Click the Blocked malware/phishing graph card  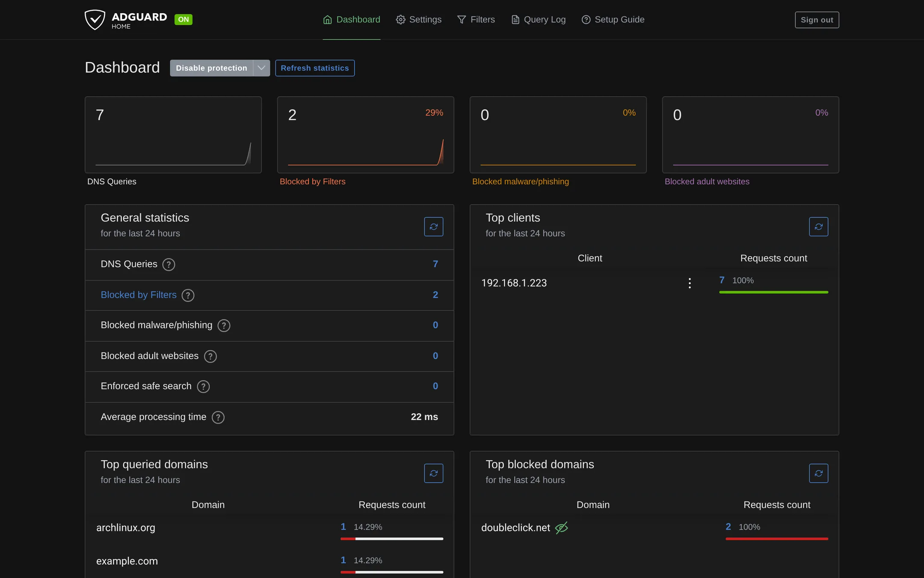[x=558, y=135]
